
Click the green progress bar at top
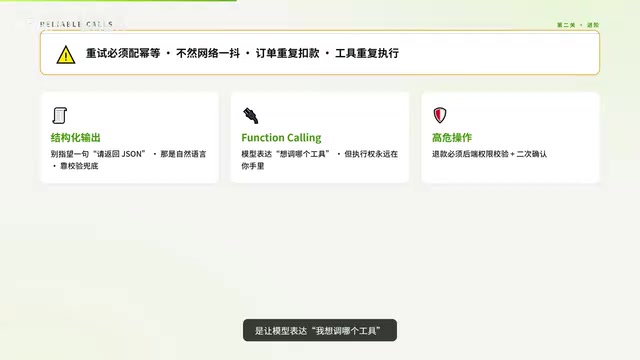(118, 0)
